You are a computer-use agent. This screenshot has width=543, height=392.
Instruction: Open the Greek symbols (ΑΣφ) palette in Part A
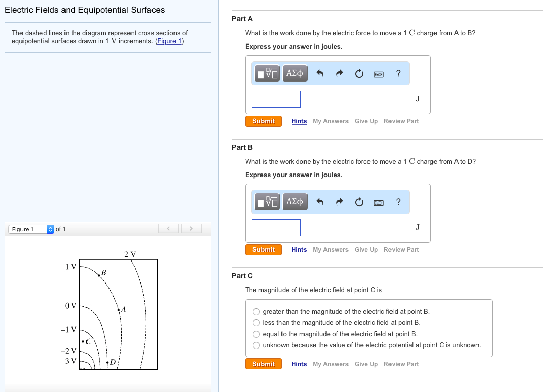(x=294, y=73)
